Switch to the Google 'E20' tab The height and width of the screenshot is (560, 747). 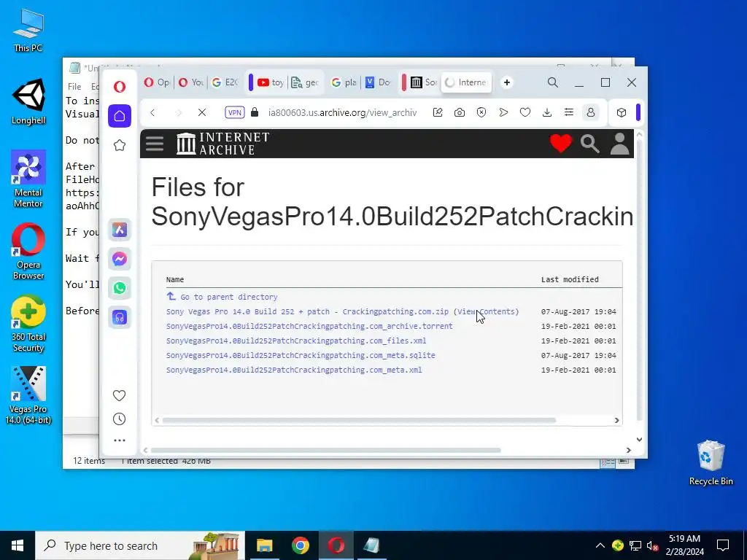225,82
